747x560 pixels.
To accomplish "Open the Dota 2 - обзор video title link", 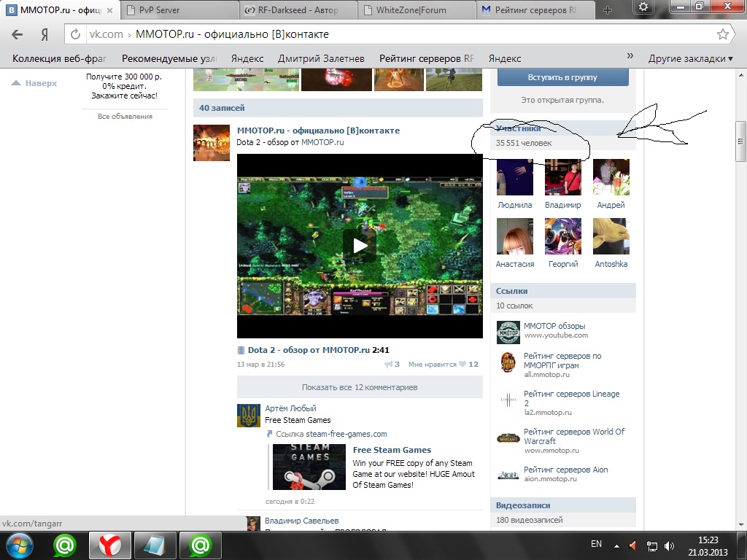I will 309,350.
